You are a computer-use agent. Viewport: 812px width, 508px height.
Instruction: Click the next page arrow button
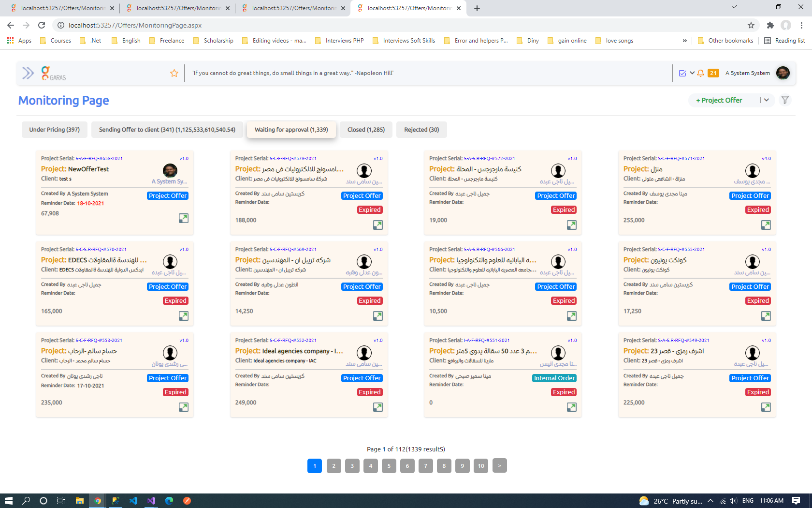click(x=499, y=465)
